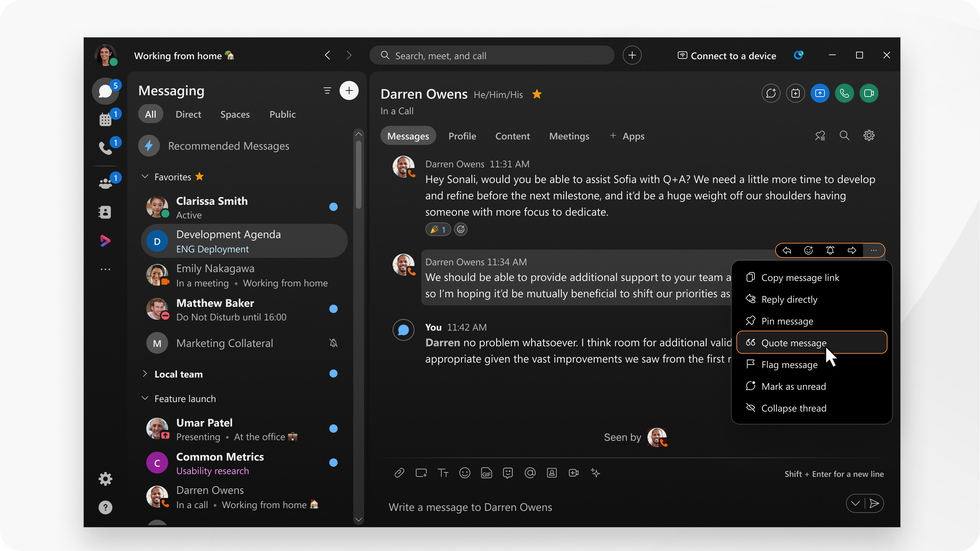
Task: Switch to the Profile tab
Action: tap(462, 136)
